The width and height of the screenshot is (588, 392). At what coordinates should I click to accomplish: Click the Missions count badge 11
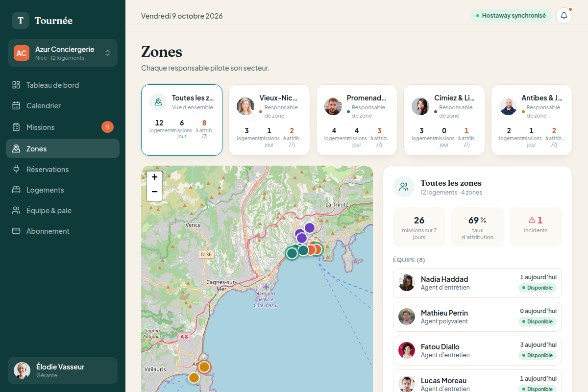coord(107,127)
